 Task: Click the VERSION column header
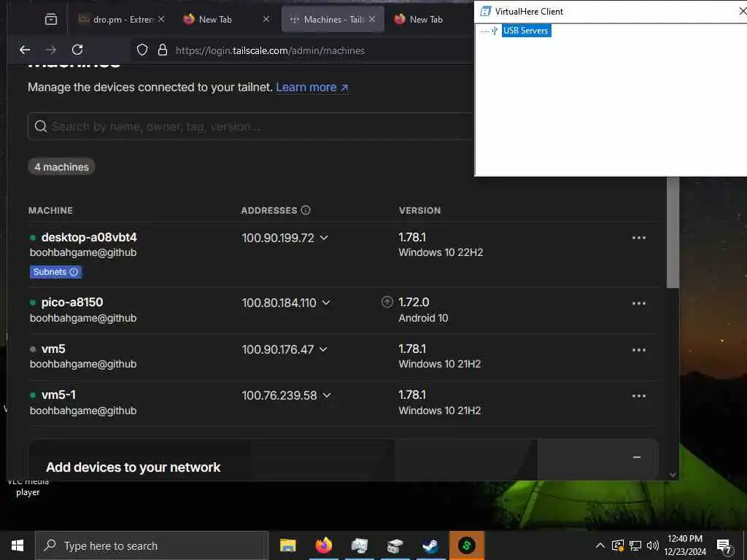[419, 211]
